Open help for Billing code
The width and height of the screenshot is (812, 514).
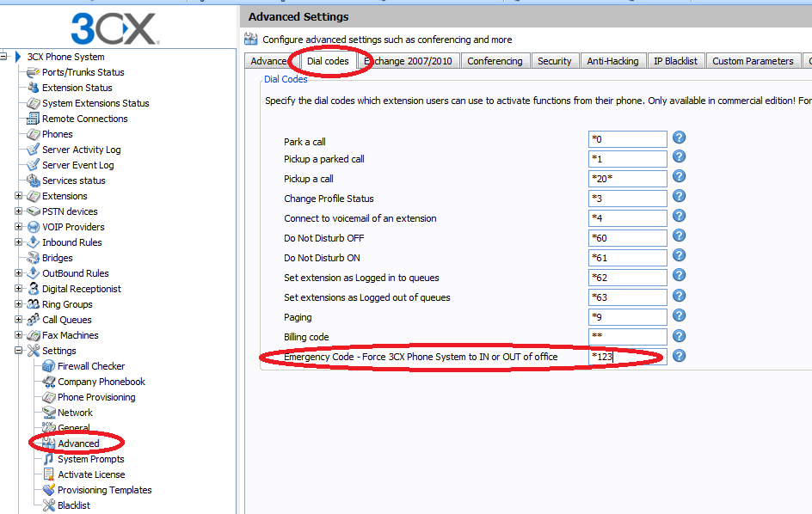tap(679, 336)
